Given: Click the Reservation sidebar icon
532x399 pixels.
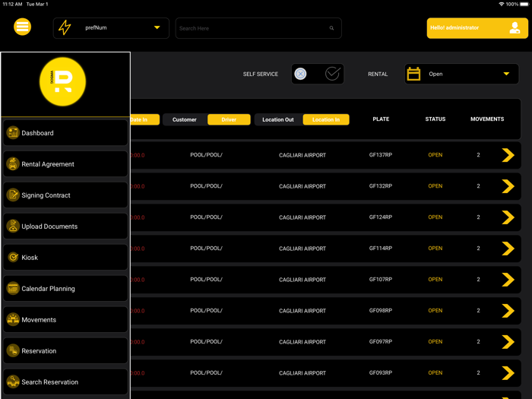Looking at the screenshot, I should (x=13, y=350).
